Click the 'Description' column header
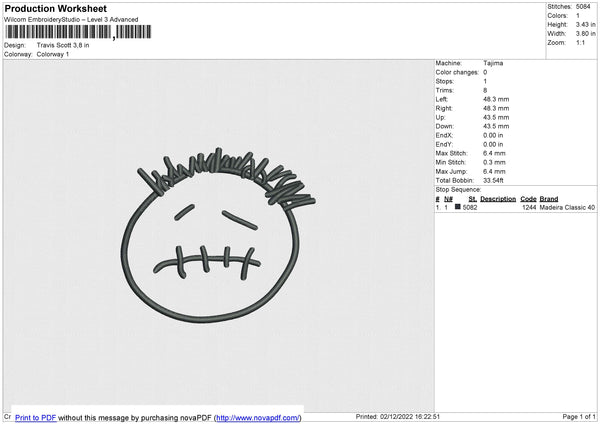This screenshot has width=600, height=424. 498,199
